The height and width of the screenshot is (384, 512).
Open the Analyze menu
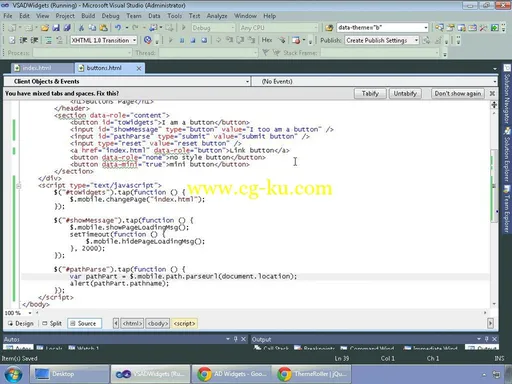click(x=217, y=16)
